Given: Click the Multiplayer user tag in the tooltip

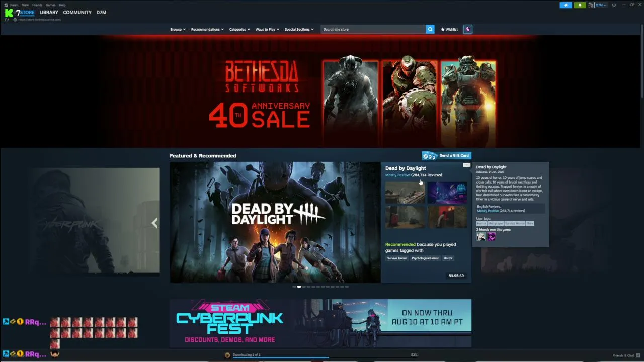Looking at the screenshot, I should pyautogui.click(x=496, y=223).
